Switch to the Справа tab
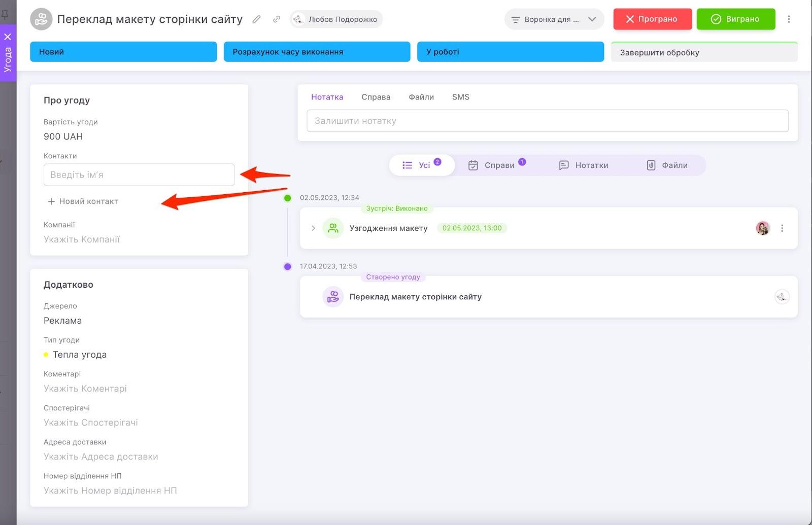The width and height of the screenshot is (812, 525). (376, 97)
